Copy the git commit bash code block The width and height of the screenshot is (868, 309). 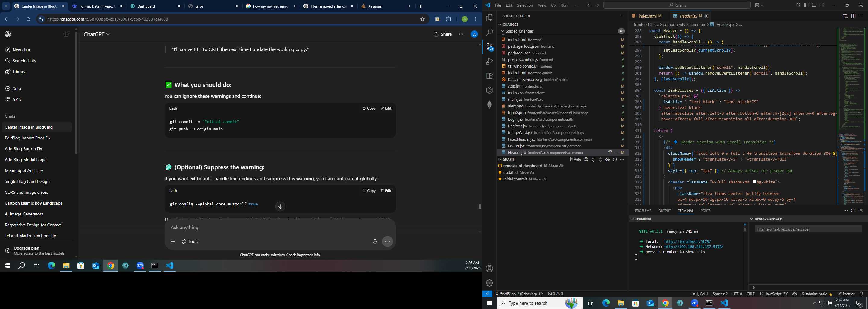(369, 108)
